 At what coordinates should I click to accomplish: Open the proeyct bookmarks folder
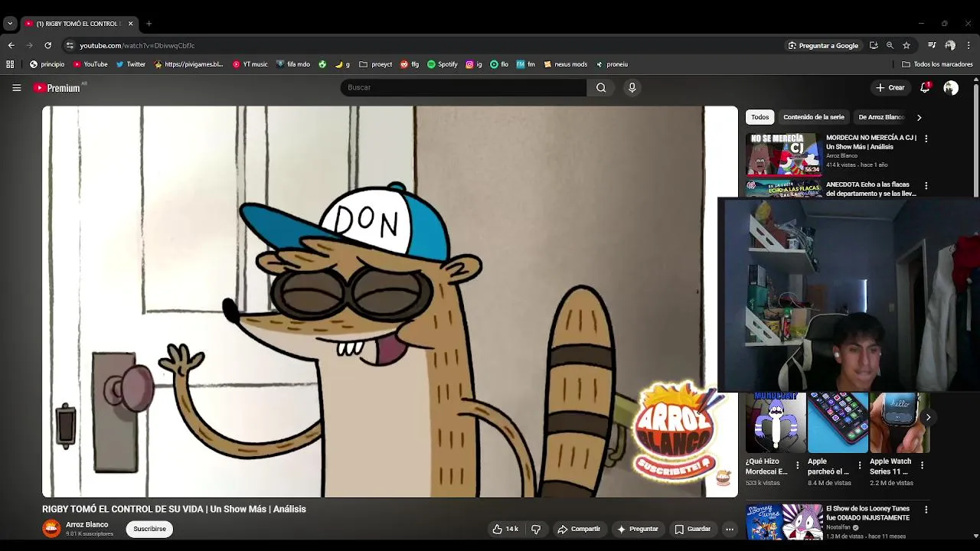376,64
